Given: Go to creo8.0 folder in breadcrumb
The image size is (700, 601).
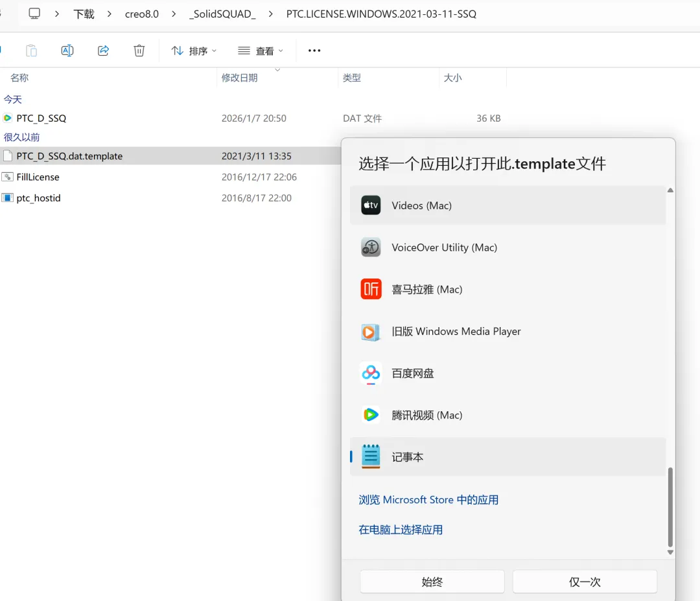Looking at the screenshot, I should coord(141,14).
